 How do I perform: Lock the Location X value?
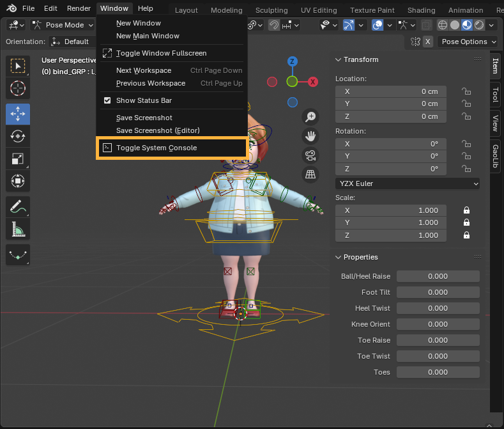466,91
